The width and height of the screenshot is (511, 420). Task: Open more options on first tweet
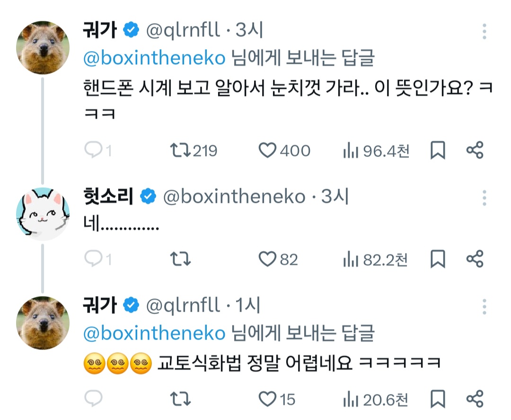[x=485, y=31]
